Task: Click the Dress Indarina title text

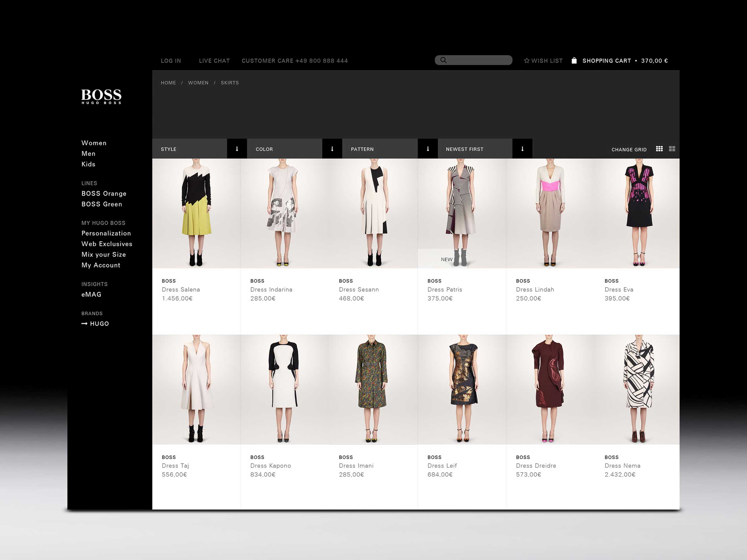Action: [x=271, y=290]
